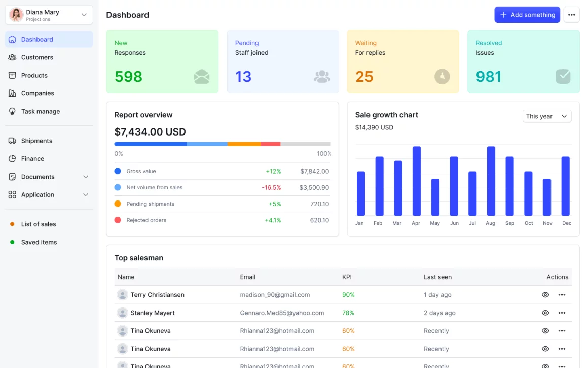Open the Finance section in sidebar
Screen dimensions: 588x368
pyautogui.click(x=32, y=159)
